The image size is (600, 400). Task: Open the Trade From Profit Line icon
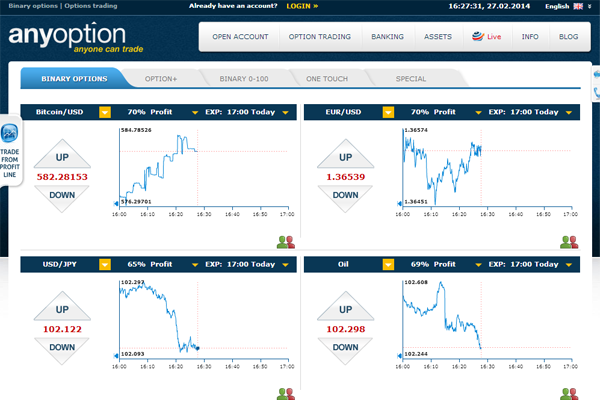coord(10,133)
